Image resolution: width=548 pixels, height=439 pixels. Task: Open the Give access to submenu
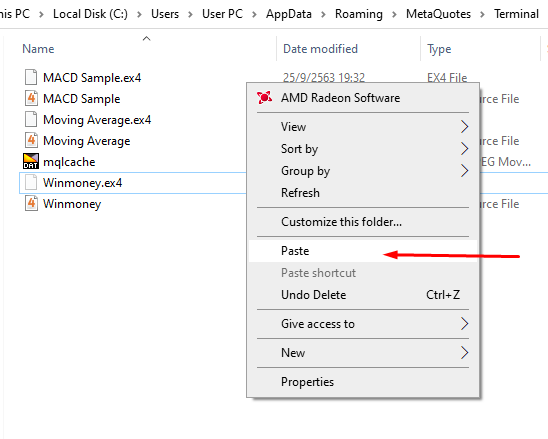point(363,324)
